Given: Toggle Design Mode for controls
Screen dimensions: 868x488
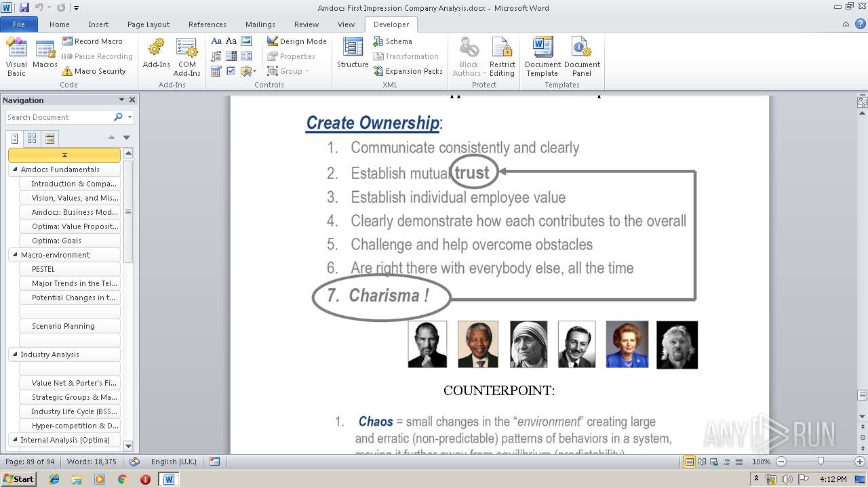Looking at the screenshot, I should pyautogui.click(x=297, y=41).
